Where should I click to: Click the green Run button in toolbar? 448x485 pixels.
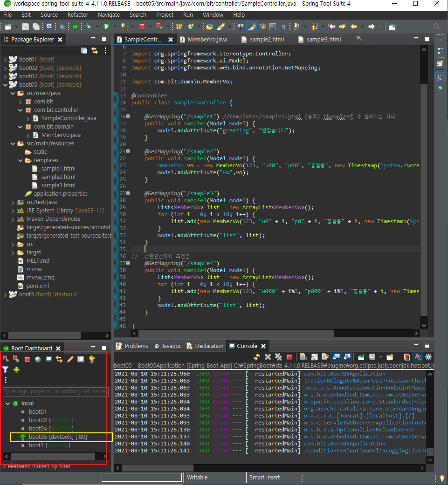pyautogui.click(x=106, y=27)
